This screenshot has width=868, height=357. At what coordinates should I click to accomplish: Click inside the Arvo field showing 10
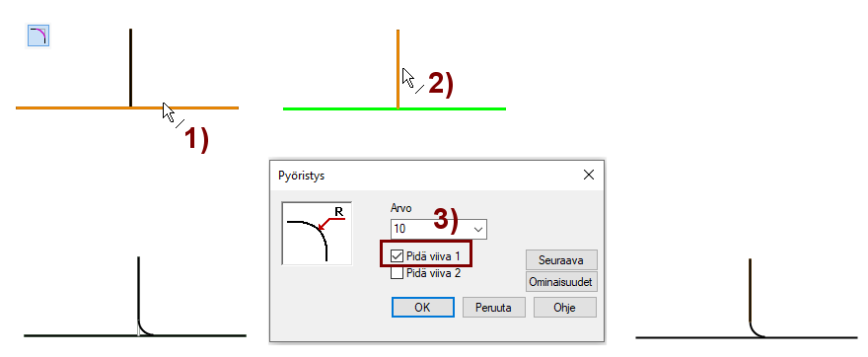[431, 229]
